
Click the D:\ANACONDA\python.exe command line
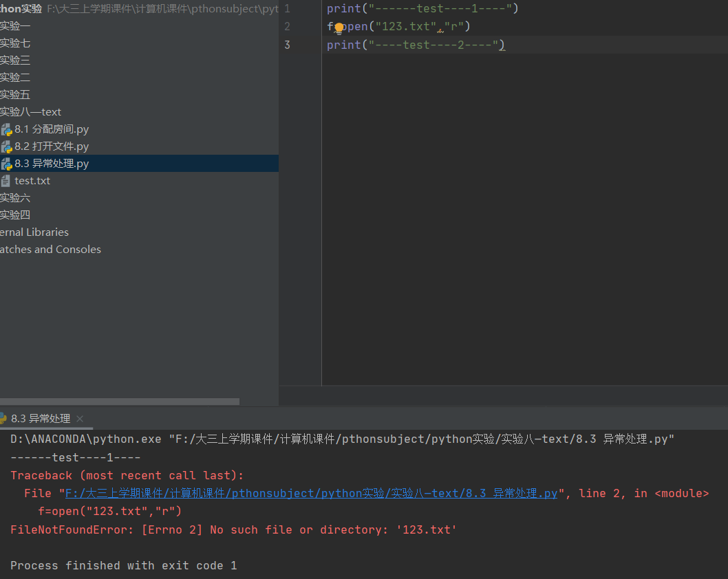point(342,439)
